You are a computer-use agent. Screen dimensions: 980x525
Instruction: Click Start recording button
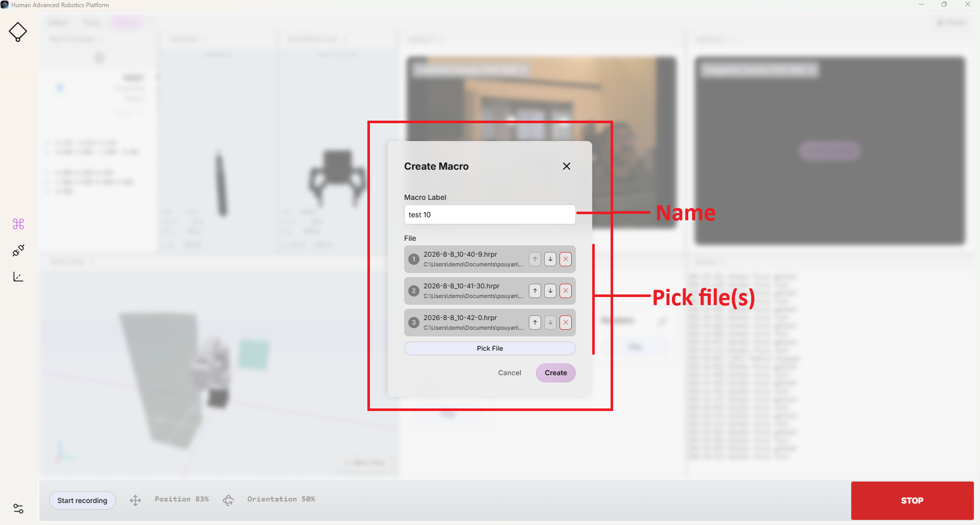pyautogui.click(x=82, y=500)
